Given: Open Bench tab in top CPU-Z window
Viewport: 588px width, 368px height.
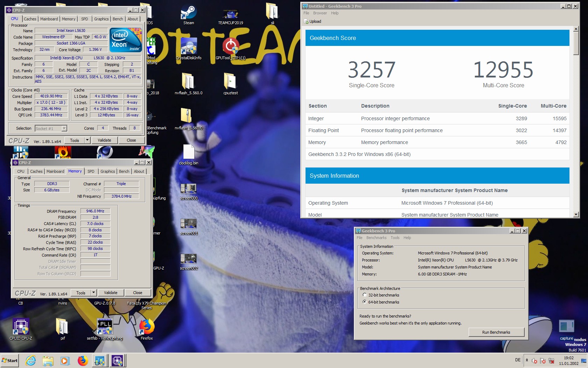Looking at the screenshot, I should coord(118,19).
